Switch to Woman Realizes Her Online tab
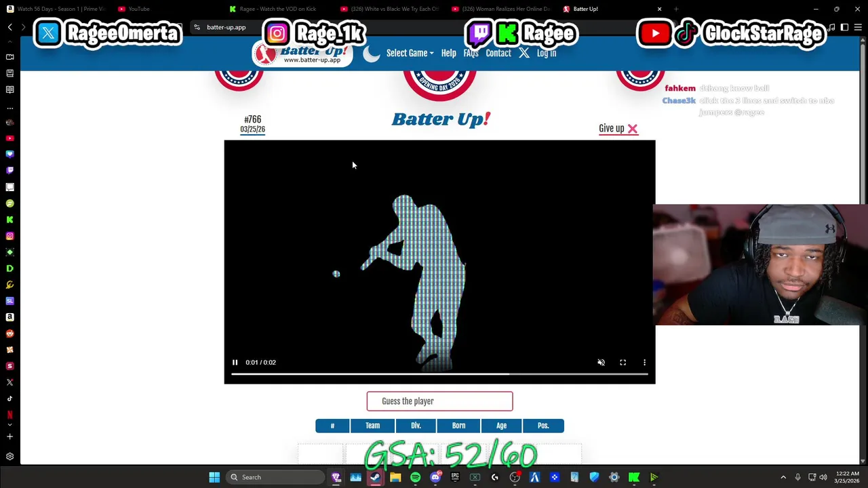This screenshot has width=868, height=488. (x=502, y=9)
